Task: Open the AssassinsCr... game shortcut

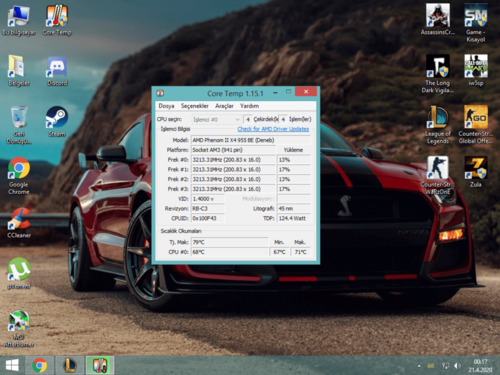Action: click(x=438, y=19)
